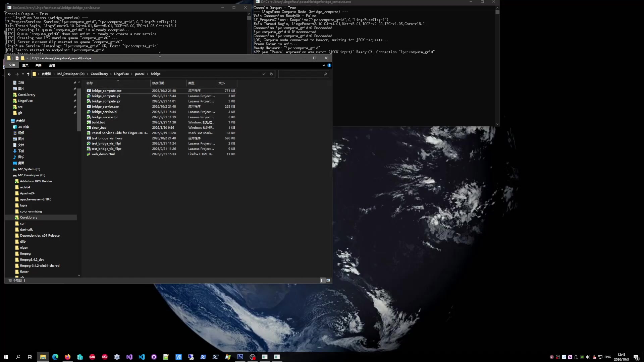Screen dimensions: 644x362
Task: Select Addiction RPG Builder folder in tree
Action: (36, 181)
